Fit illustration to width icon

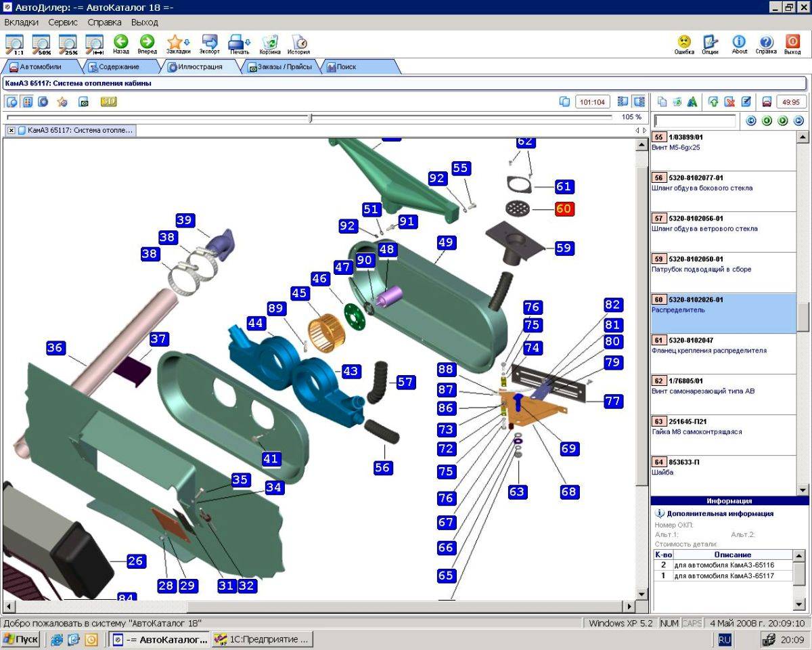(94, 44)
